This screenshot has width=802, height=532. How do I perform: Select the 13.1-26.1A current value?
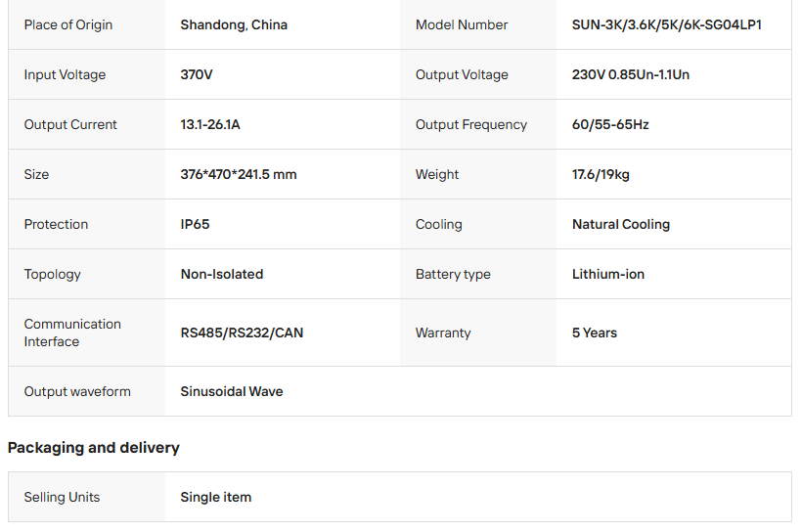click(x=209, y=124)
